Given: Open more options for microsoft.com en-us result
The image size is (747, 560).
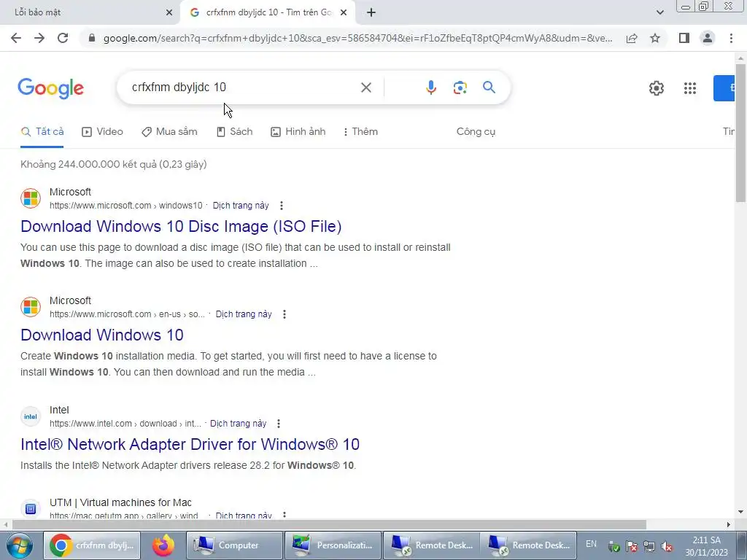Looking at the screenshot, I should [285, 314].
